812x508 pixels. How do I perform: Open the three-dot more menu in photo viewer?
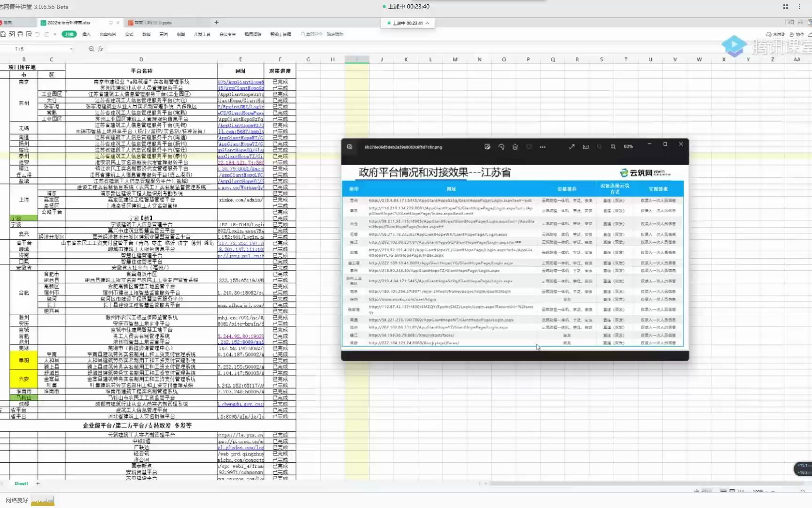[x=543, y=147]
